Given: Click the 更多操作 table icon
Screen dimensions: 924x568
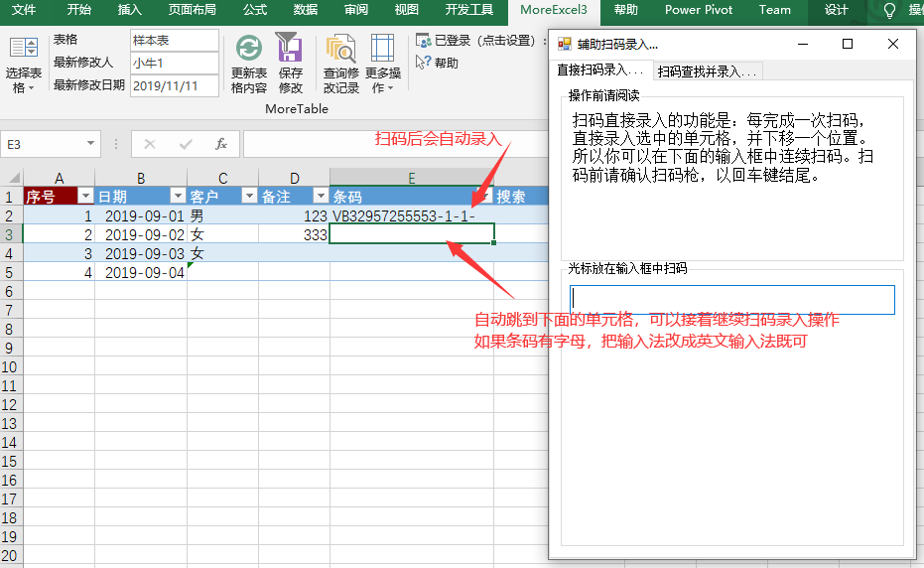Looking at the screenshot, I should tap(382, 49).
